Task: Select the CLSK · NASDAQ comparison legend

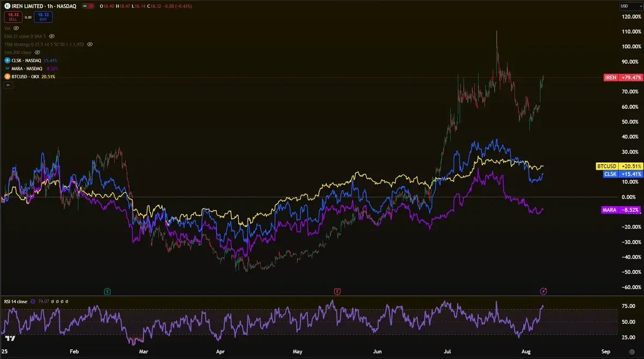Action: [x=26, y=61]
